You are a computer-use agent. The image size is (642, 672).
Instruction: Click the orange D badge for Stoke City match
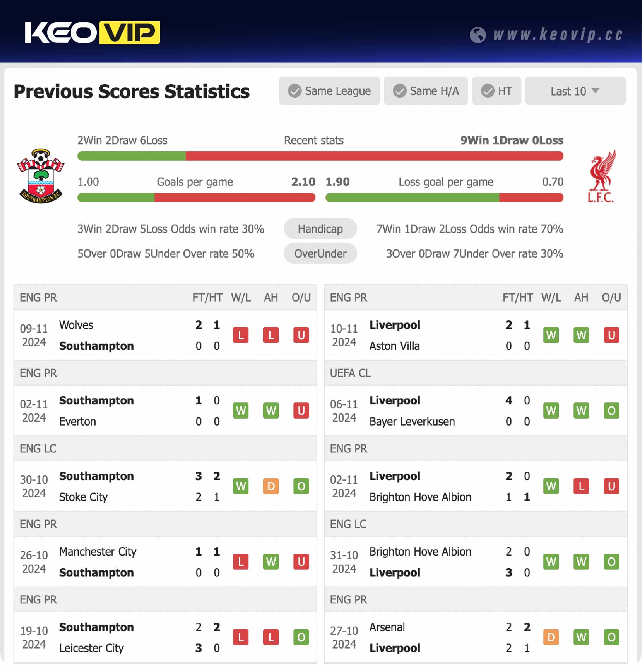pos(271,486)
